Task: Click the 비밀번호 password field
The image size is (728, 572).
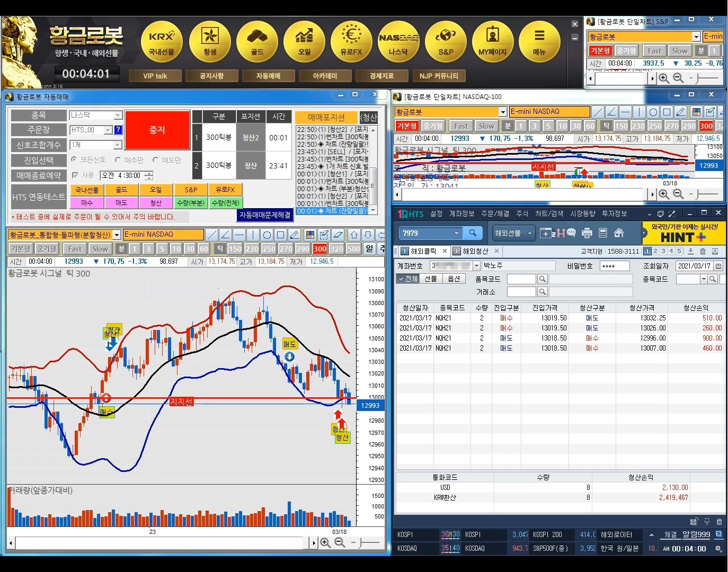Action: point(615,266)
